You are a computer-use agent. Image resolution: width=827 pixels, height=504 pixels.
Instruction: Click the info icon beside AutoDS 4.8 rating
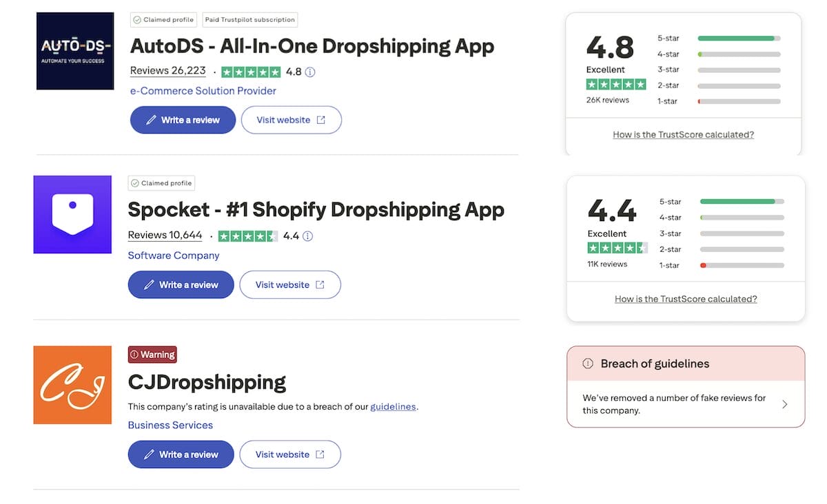309,71
